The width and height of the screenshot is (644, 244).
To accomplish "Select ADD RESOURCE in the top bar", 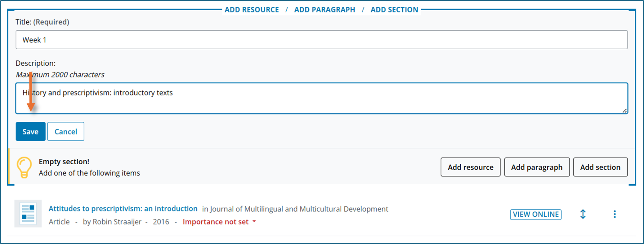I will (x=252, y=10).
